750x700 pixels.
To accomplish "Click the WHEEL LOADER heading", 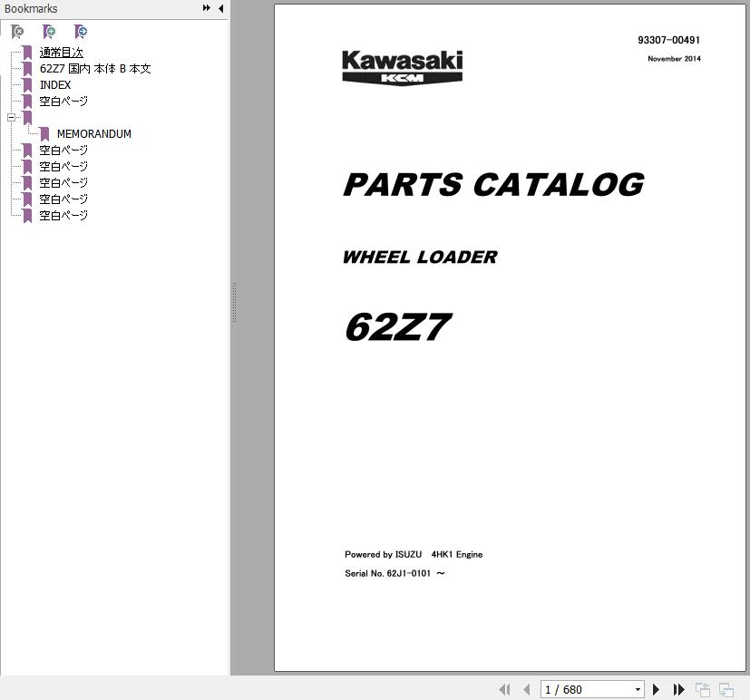I will click(x=420, y=258).
